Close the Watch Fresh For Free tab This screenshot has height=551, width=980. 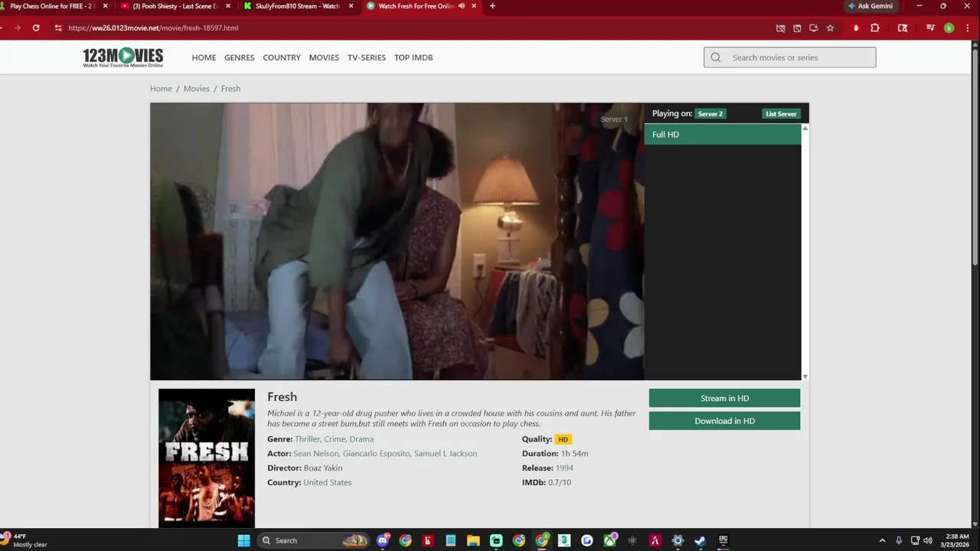(x=474, y=6)
